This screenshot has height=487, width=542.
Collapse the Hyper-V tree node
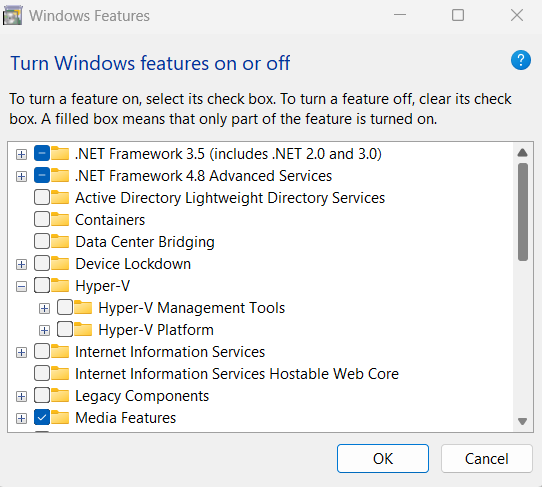(x=21, y=287)
